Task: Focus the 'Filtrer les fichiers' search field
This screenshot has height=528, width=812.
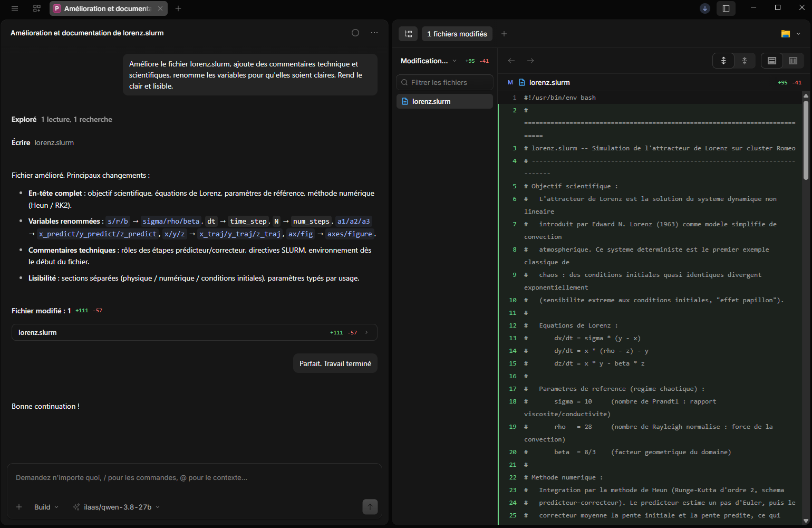Action: (444, 82)
